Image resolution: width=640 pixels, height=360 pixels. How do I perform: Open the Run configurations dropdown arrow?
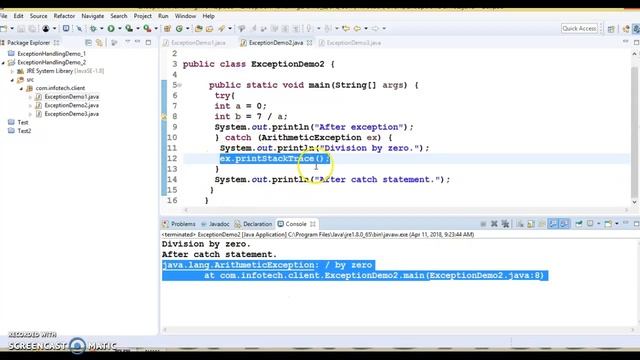point(120,29)
